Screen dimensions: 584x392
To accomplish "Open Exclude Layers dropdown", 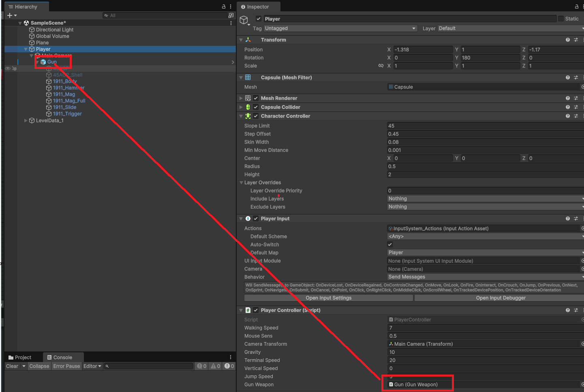I will point(486,207).
